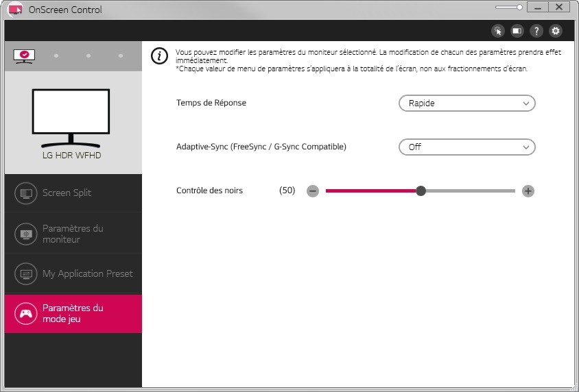
Task: Select the Paramètres du mode jeu tab
Action: tap(73, 314)
